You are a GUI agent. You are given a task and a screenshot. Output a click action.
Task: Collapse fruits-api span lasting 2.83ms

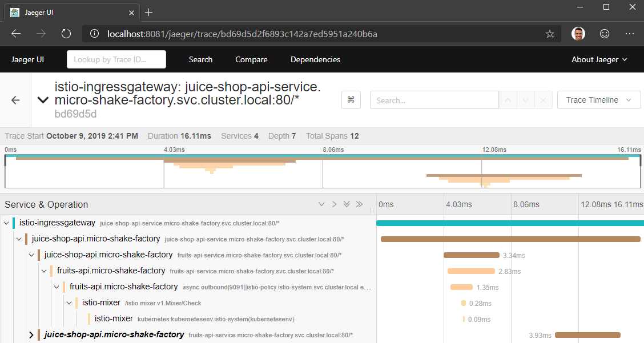tap(44, 271)
